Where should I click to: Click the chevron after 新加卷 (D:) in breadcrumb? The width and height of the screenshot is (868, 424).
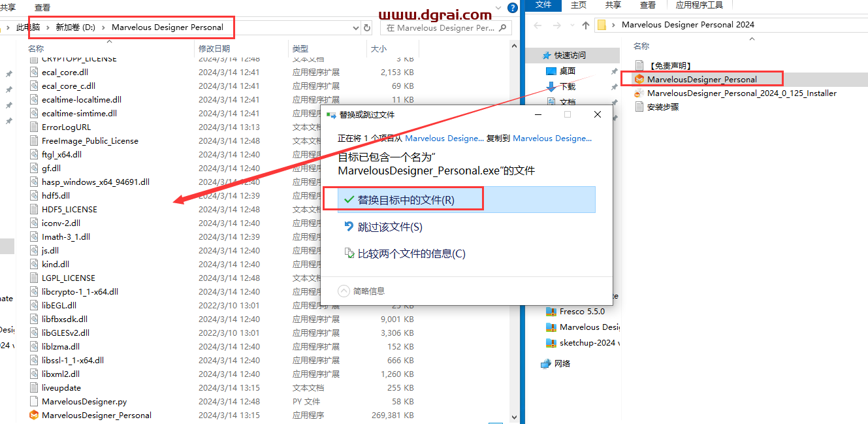click(104, 27)
